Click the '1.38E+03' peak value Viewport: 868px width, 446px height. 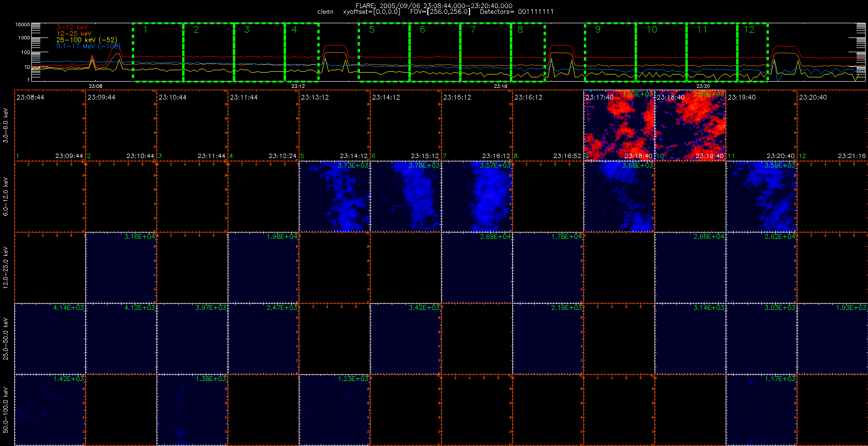211,379
